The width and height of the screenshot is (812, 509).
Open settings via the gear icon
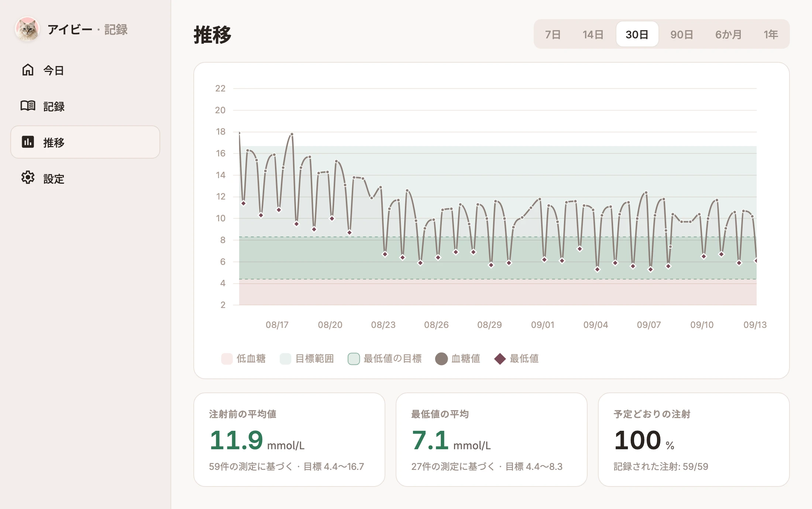(x=28, y=178)
